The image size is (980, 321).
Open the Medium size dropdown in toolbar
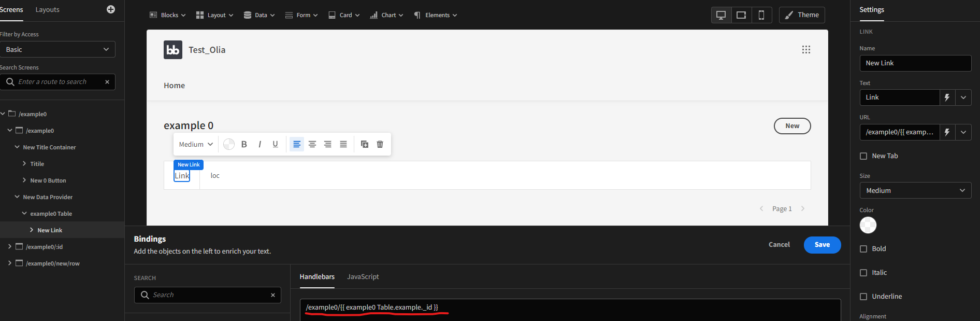click(x=196, y=144)
